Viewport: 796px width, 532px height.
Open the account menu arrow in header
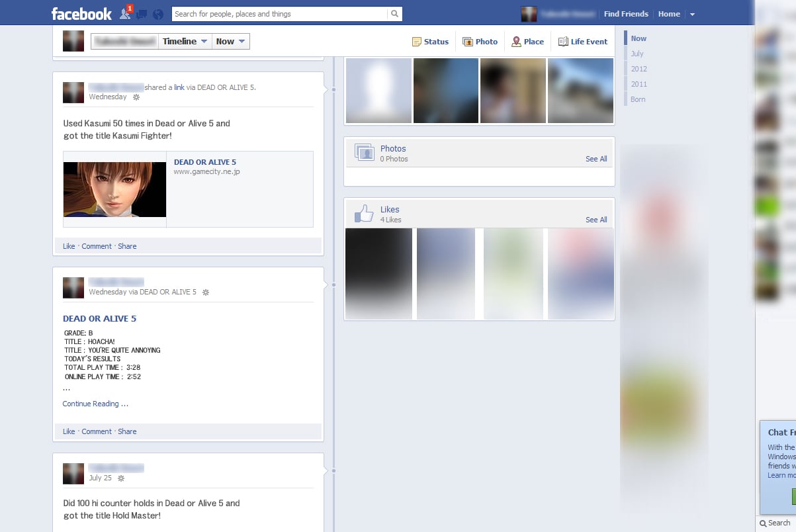[692, 15]
